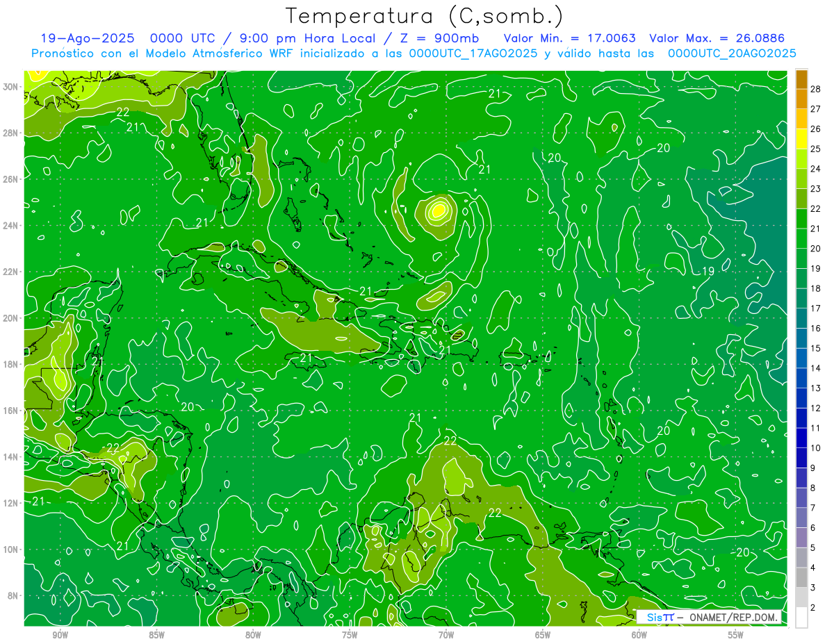Screen dimensions: 834x644
Task: Click the color legend value "9"
Action: tap(813, 468)
